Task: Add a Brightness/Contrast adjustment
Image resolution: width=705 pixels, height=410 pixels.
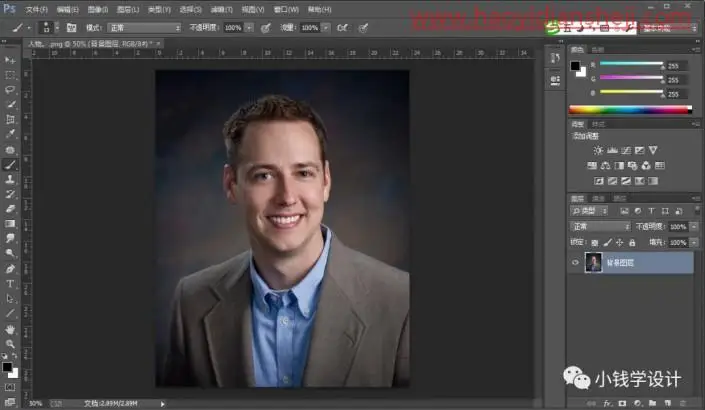Action: click(x=598, y=150)
